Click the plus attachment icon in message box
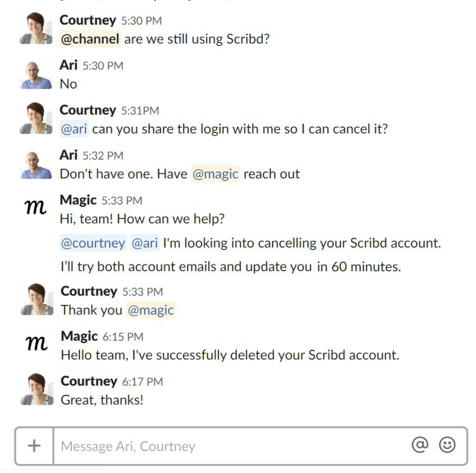The width and height of the screenshot is (476, 473). (34, 446)
